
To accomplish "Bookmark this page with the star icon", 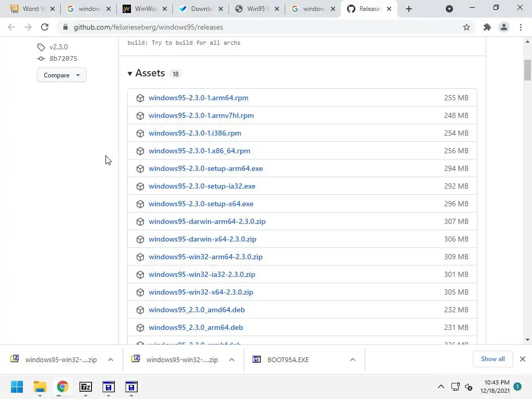I will point(467,27).
